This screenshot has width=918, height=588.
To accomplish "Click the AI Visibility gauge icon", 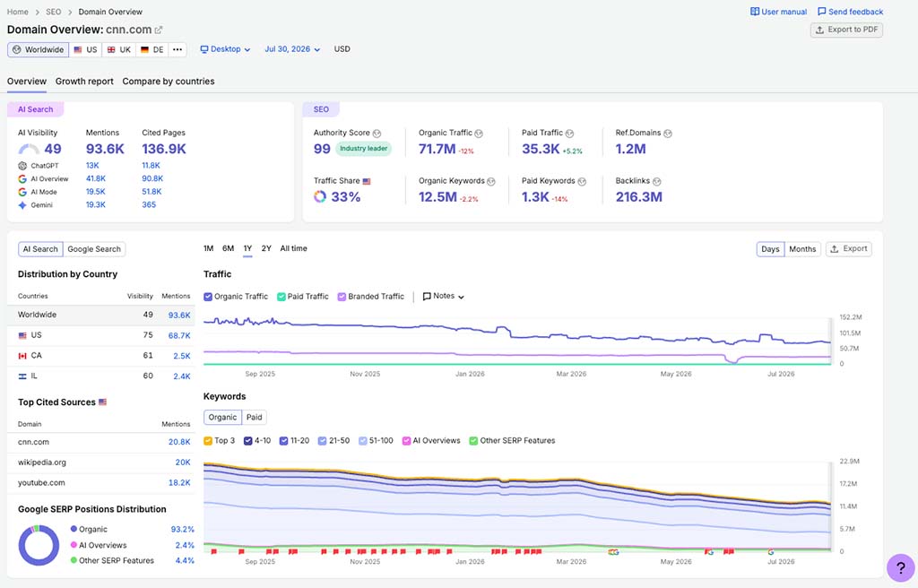I will coord(29,150).
